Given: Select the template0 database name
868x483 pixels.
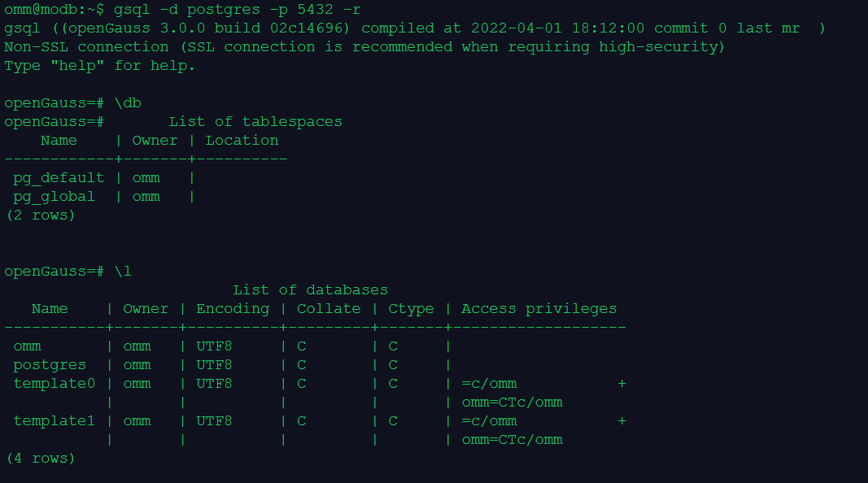Looking at the screenshot, I should coord(54,383).
